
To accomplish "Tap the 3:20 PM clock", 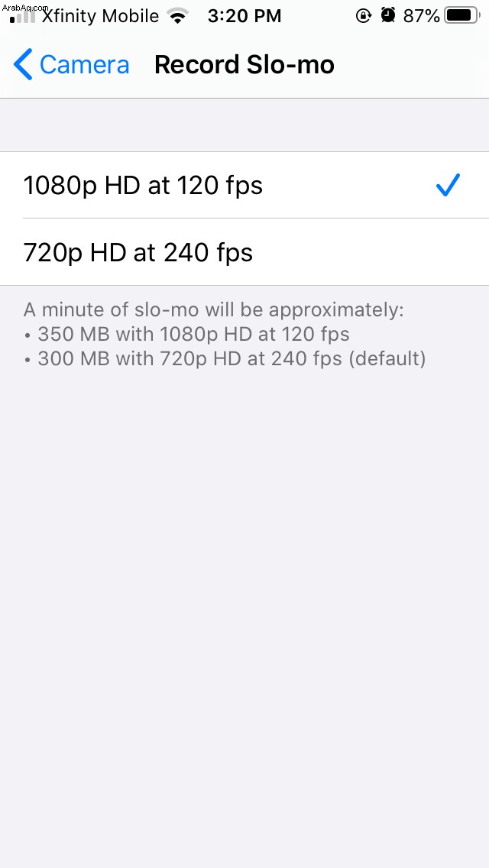I will click(x=244, y=17).
